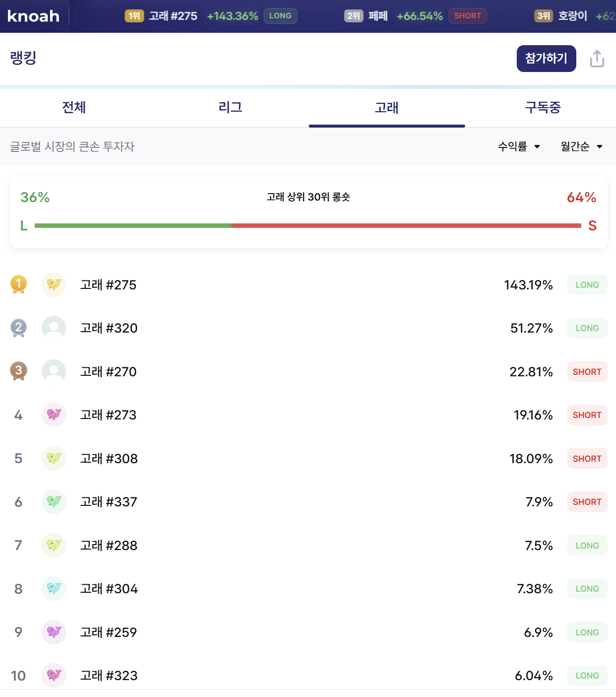
Task: Open the 월간순 period dropdown
Action: (581, 146)
